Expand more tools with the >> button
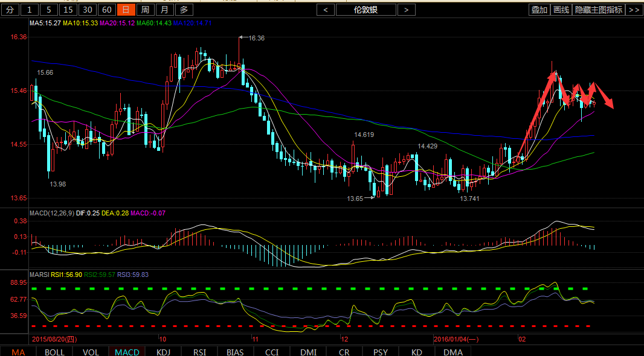This screenshot has width=644, height=356. pos(634,10)
